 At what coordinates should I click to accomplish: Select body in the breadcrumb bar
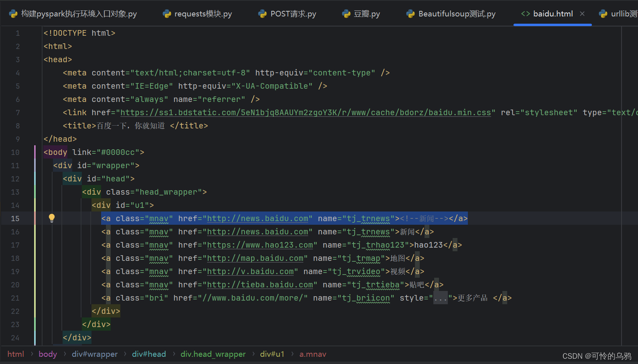48,354
